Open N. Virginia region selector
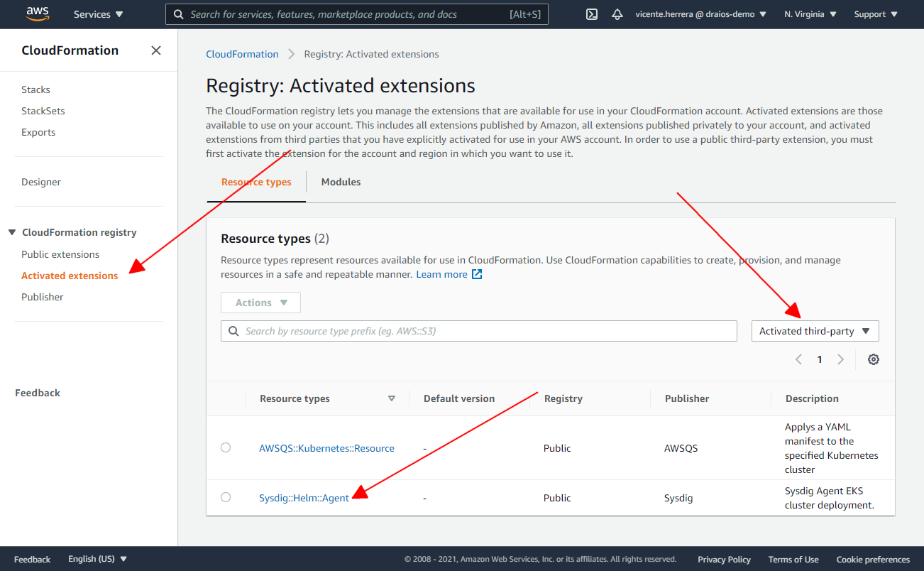The height and width of the screenshot is (571, 924). point(810,14)
